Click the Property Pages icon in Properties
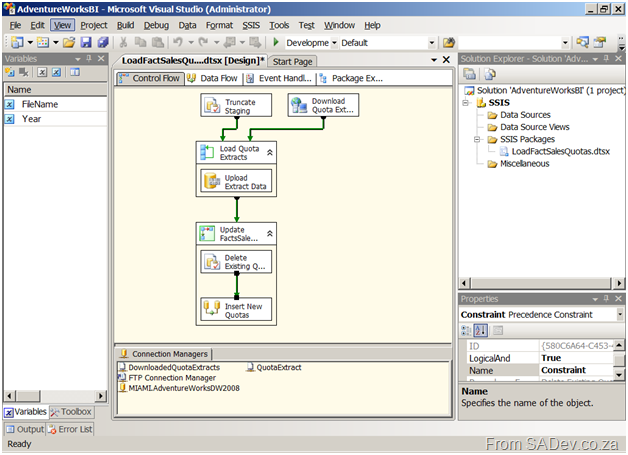 click(498, 330)
